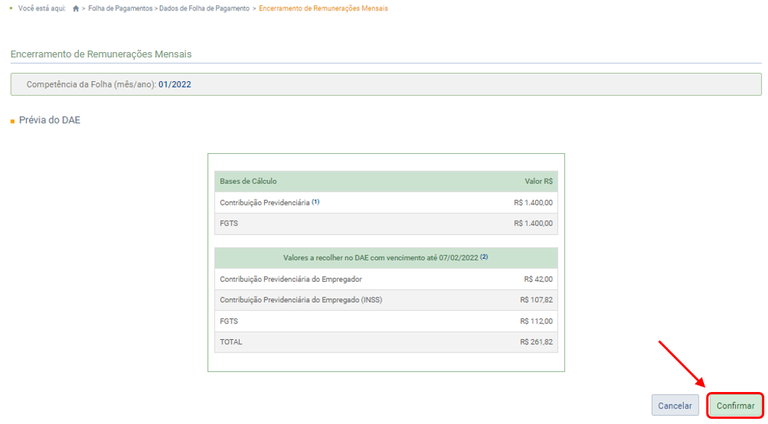The image size is (768, 424).
Task: Select the FGTS amount R$ 112,00
Action: [536, 321]
